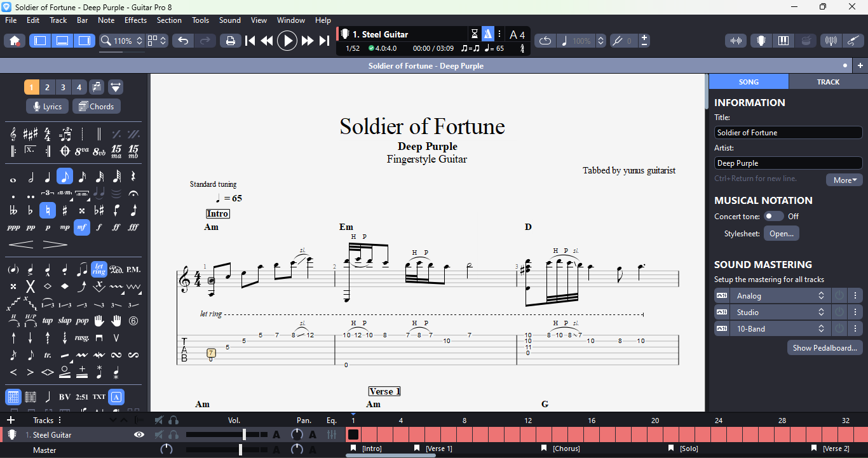The width and height of the screenshot is (868, 458).
Task: Insert a rest with the rest icon
Action: pyautogui.click(x=133, y=177)
